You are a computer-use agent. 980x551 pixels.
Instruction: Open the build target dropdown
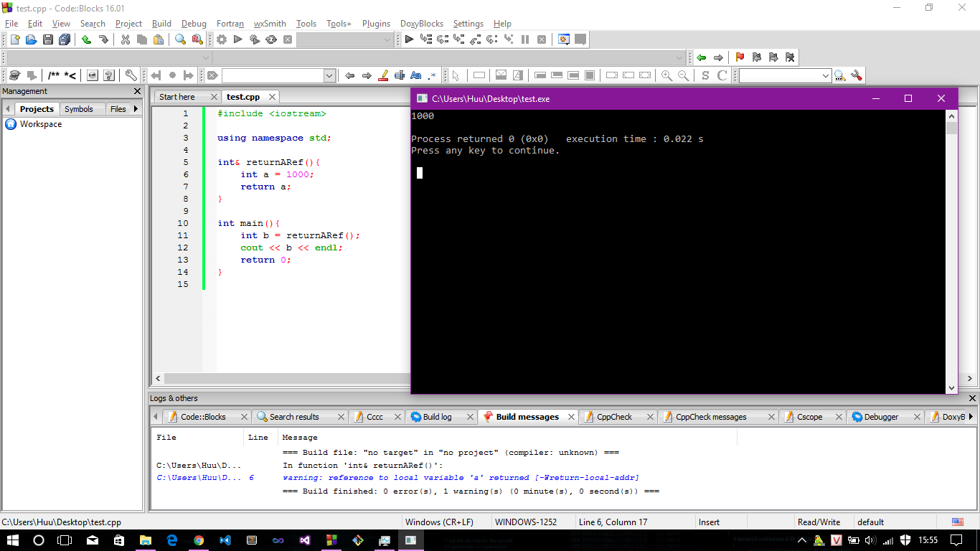tap(387, 40)
